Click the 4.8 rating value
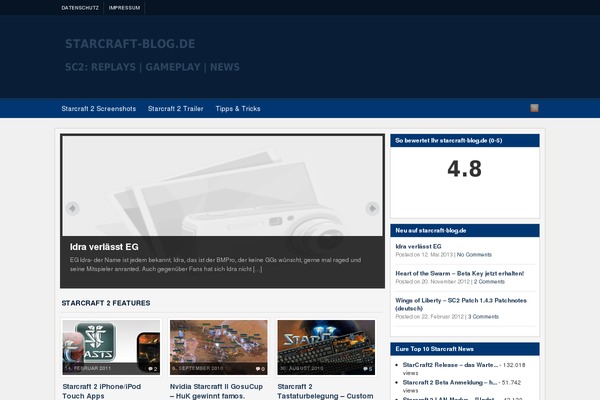The image size is (600, 400). 465,169
